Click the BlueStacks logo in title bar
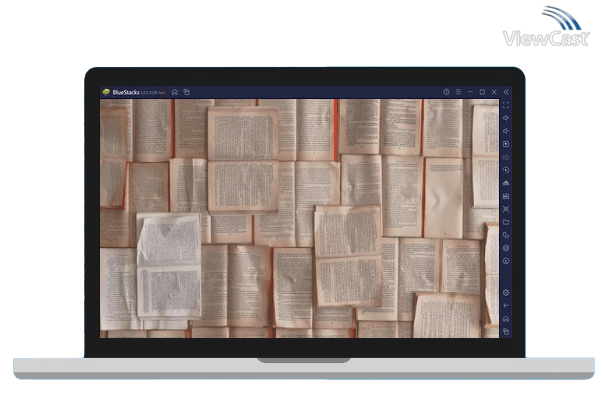The height and width of the screenshot is (414, 602). click(106, 92)
